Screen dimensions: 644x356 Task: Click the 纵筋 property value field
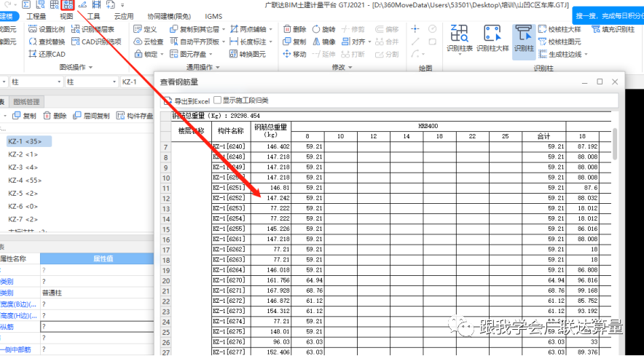[x=97, y=327]
